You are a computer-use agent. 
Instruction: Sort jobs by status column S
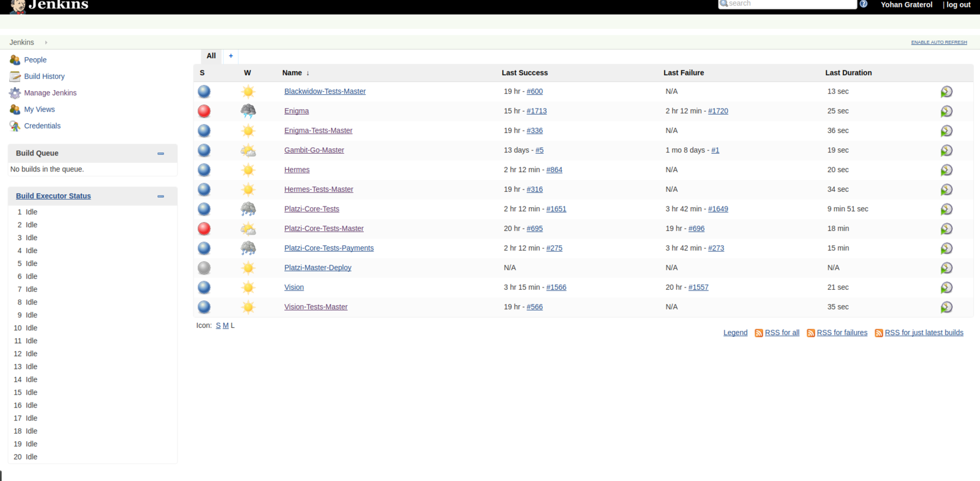pyautogui.click(x=202, y=73)
